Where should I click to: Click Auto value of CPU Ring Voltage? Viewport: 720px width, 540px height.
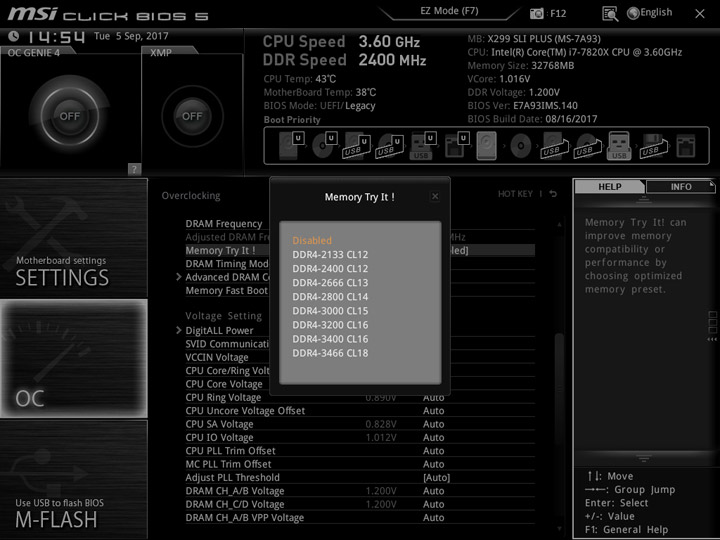[x=433, y=398]
